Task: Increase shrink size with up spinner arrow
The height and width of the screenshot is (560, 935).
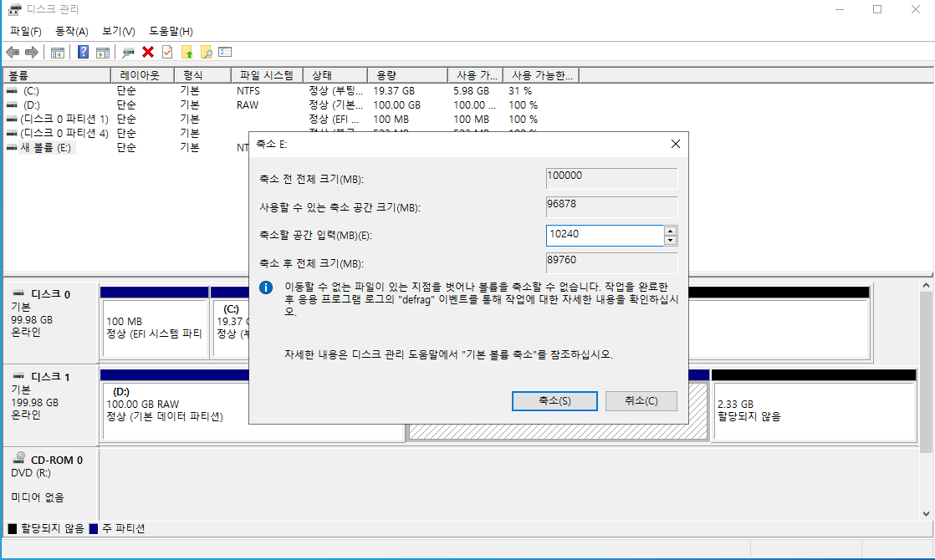Action: pos(670,231)
